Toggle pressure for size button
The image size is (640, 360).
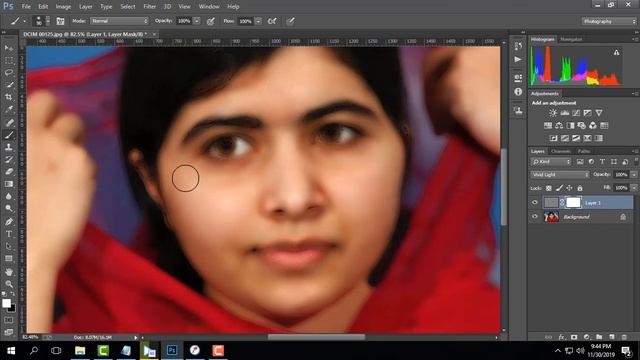(x=290, y=21)
